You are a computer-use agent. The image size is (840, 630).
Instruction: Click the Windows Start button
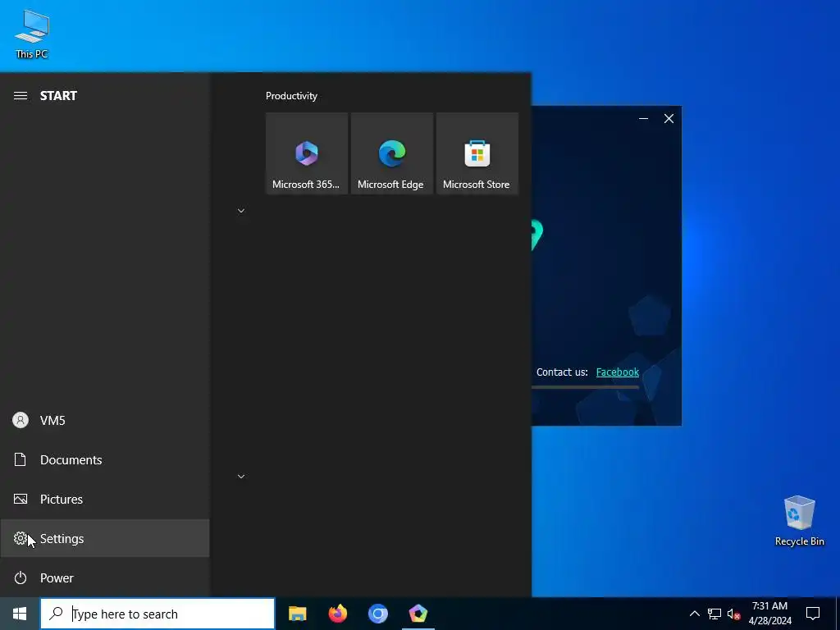point(20,614)
